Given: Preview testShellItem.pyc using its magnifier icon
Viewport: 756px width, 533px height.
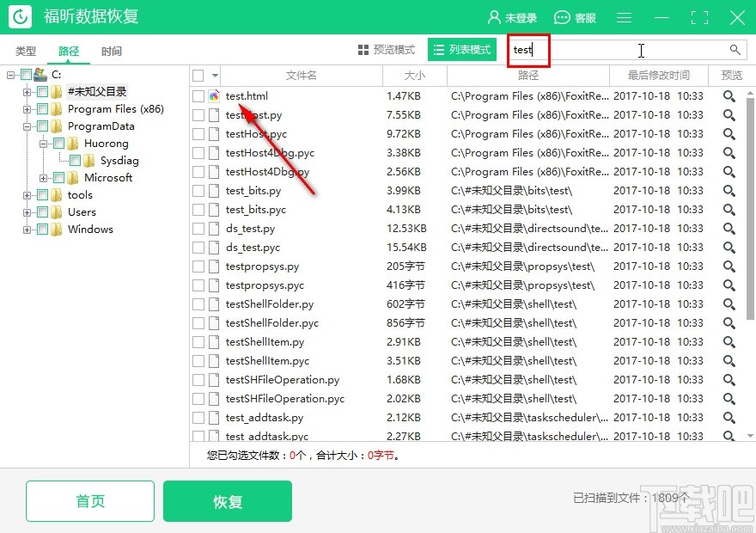Looking at the screenshot, I should [729, 361].
